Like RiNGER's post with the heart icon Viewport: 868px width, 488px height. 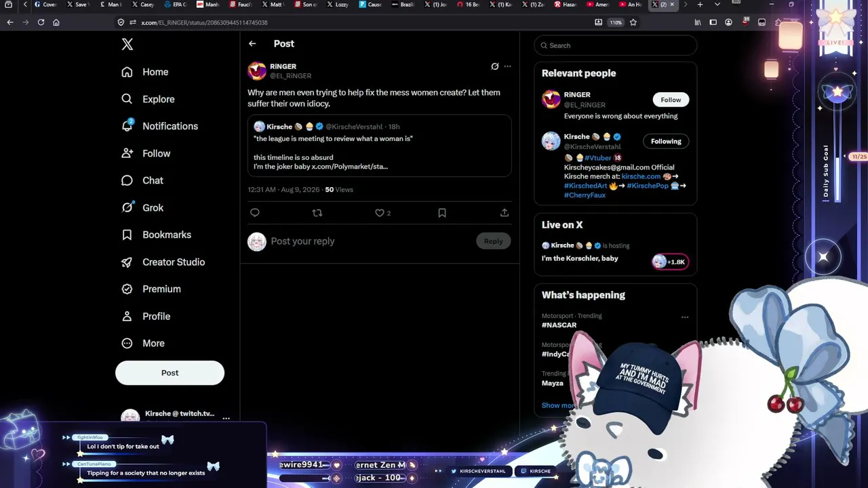point(380,213)
